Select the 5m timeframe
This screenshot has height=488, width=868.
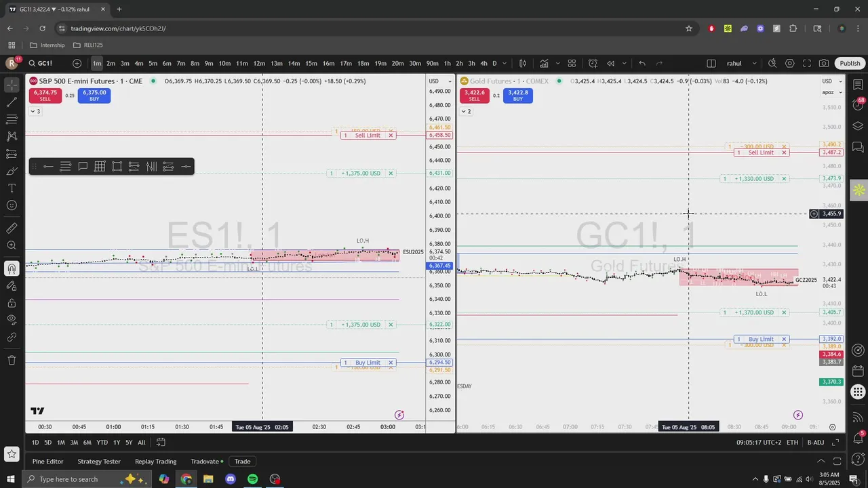(x=153, y=63)
